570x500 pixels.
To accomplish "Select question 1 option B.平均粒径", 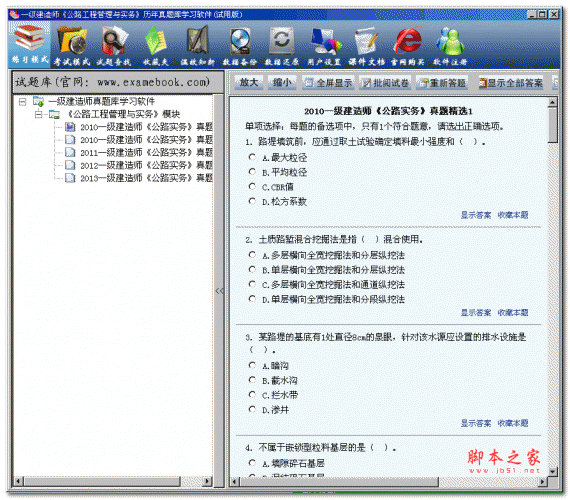I will pyautogui.click(x=252, y=172).
